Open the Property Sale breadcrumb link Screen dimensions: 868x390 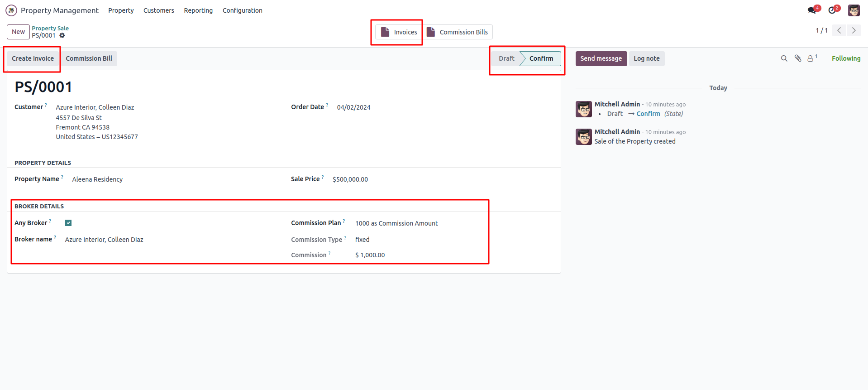pyautogui.click(x=50, y=28)
